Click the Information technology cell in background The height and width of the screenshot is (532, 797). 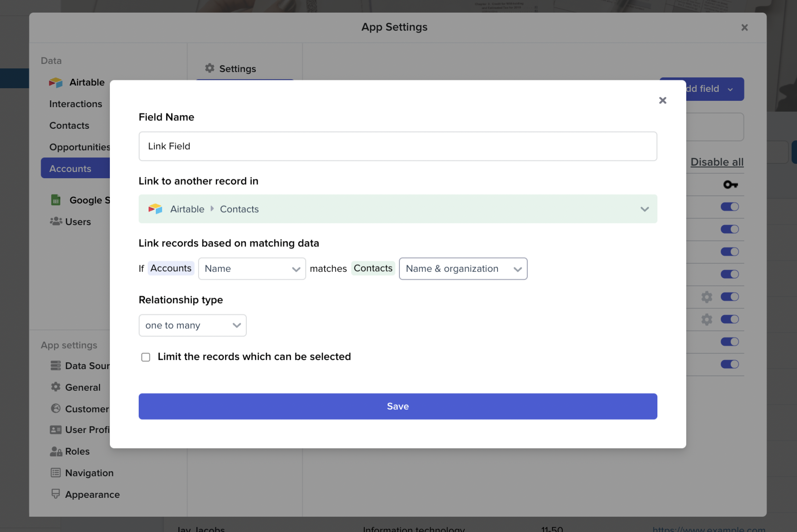[413, 529]
